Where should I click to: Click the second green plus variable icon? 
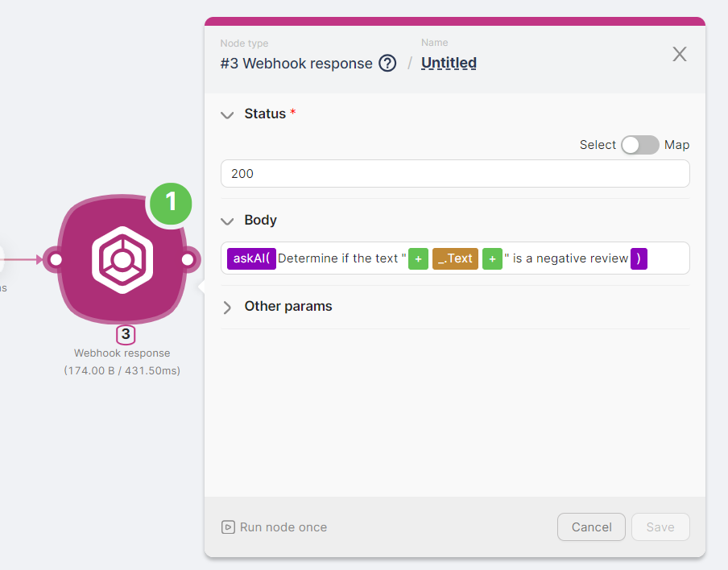(x=492, y=258)
